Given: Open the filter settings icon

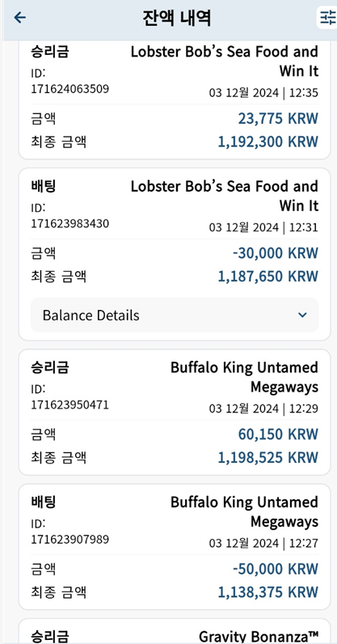Looking at the screenshot, I should click(x=328, y=18).
